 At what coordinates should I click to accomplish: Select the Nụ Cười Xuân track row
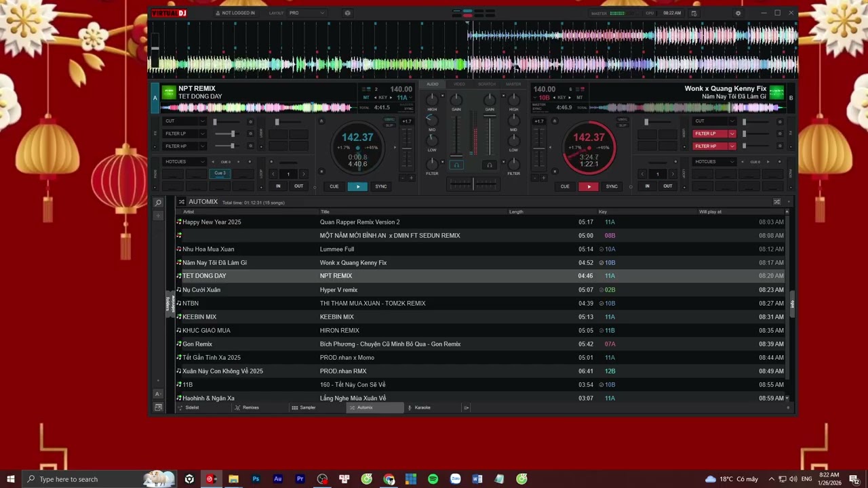(x=481, y=289)
